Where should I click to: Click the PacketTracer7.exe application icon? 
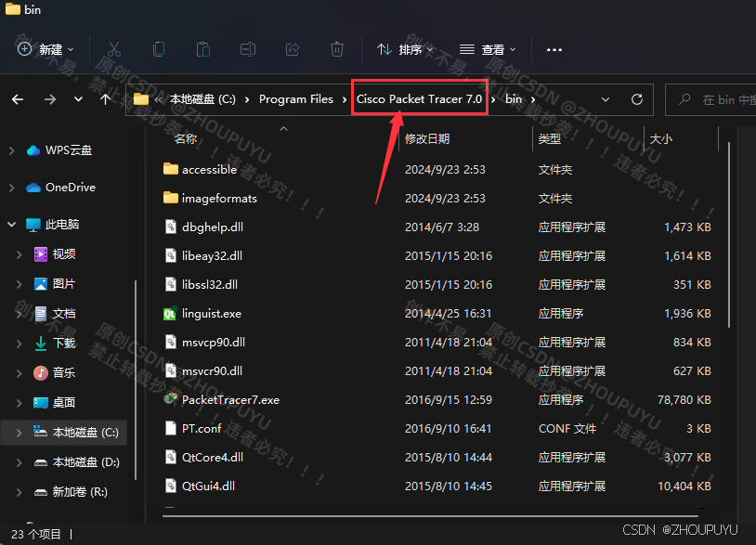click(x=170, y=399)
